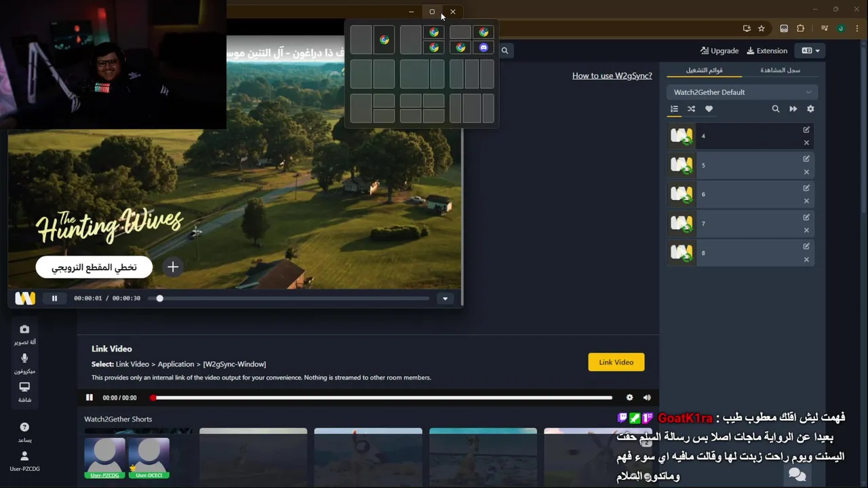This screenshot has width=868, height=488.
Task: Remove playlist item 7
Action: pos(806,230)
